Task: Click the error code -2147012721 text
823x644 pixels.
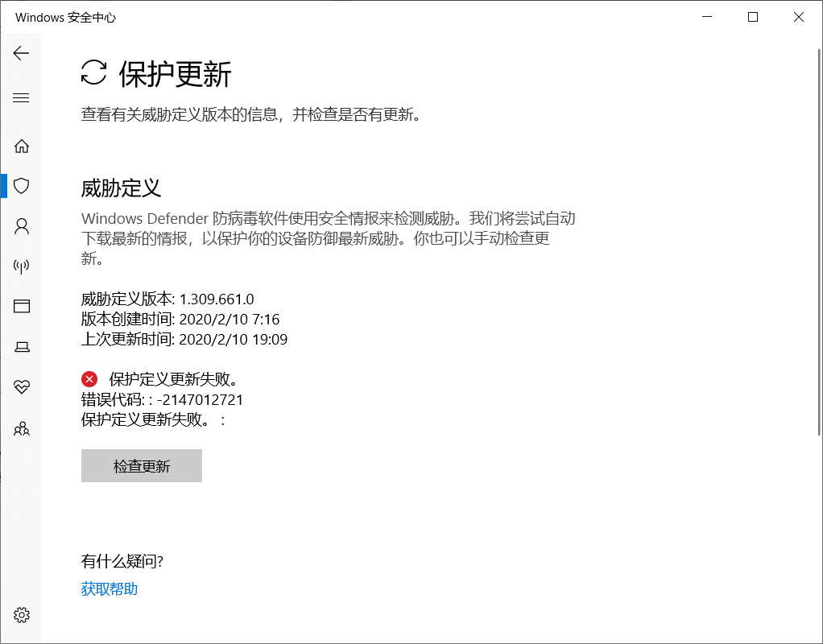Action: pos(200,400)
